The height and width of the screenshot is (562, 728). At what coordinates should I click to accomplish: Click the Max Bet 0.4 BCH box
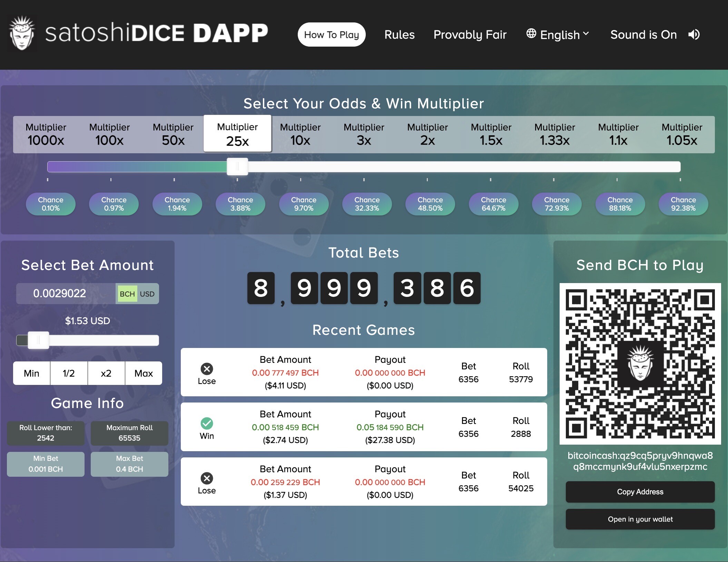[x=129, y=464]
